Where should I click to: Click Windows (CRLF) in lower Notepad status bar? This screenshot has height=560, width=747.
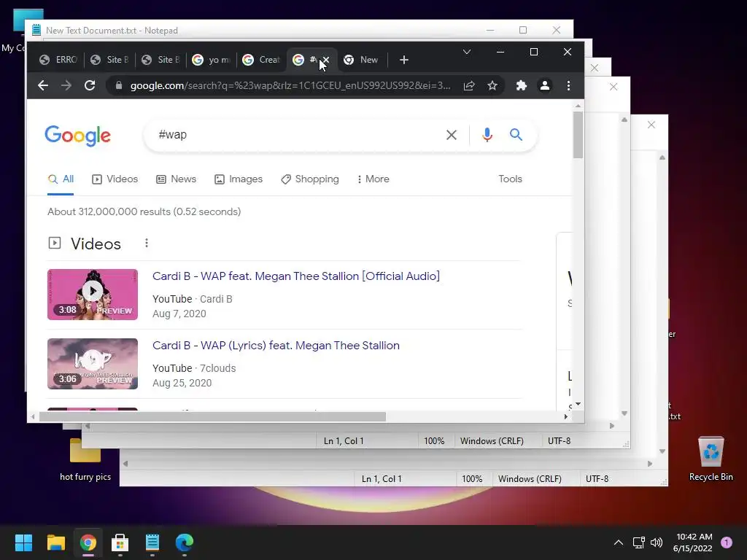(x=530, y=479)
